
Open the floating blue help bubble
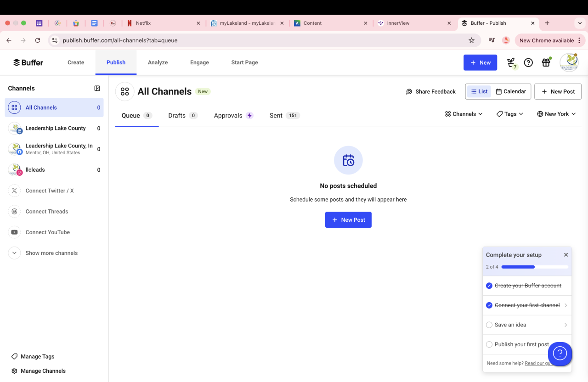pos(560,354)
